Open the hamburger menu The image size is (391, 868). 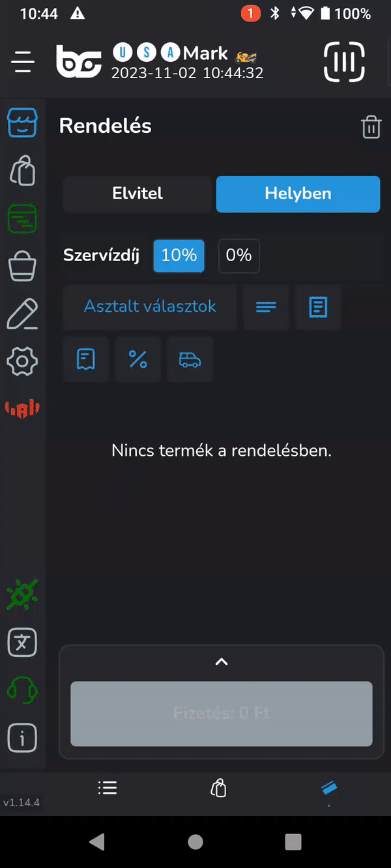(x=23, y=62)
